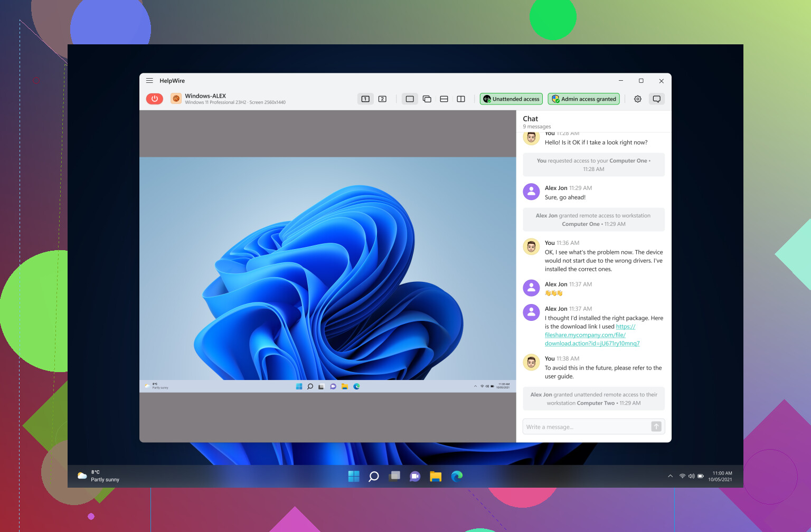Maximize the HelpWire window
Screen dimensions: 811x532
tap(641, 81)
